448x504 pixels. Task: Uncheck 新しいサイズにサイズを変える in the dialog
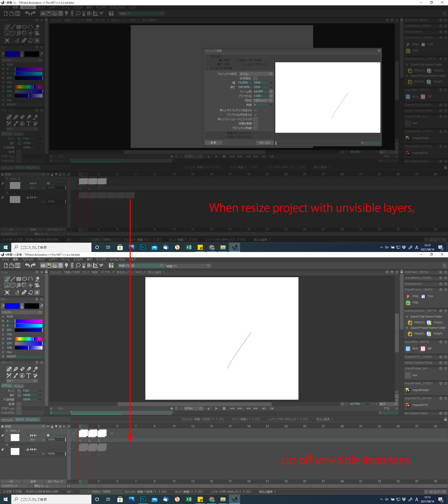[x=255, y=110]
